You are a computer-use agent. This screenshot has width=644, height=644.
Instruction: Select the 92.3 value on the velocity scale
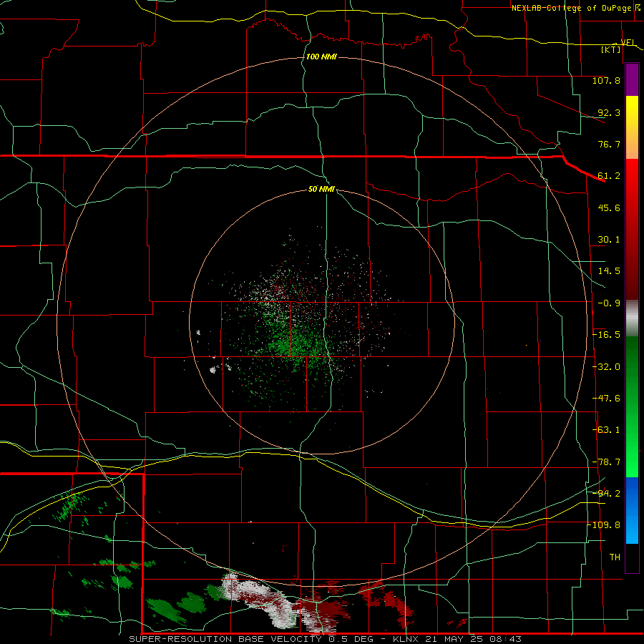[x=609, y=112]
